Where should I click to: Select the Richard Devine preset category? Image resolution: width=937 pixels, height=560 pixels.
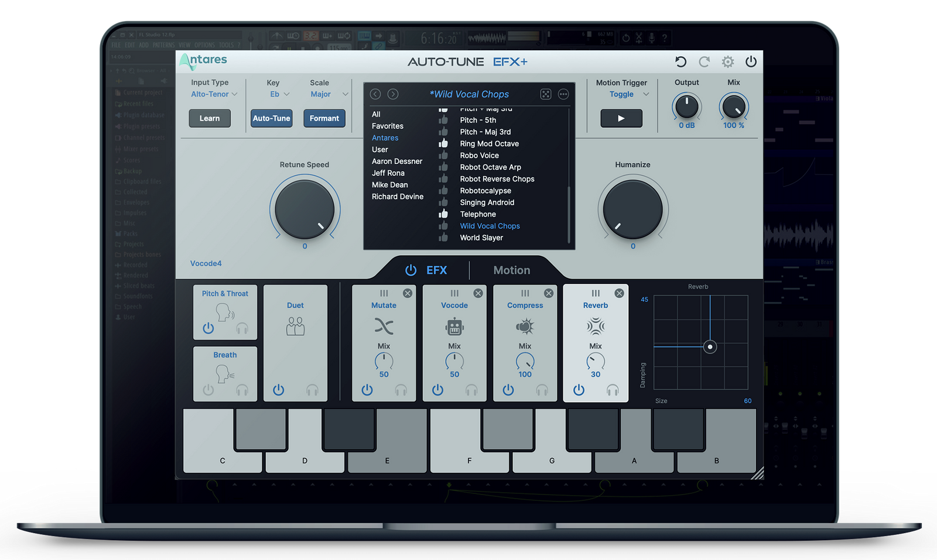398,196
